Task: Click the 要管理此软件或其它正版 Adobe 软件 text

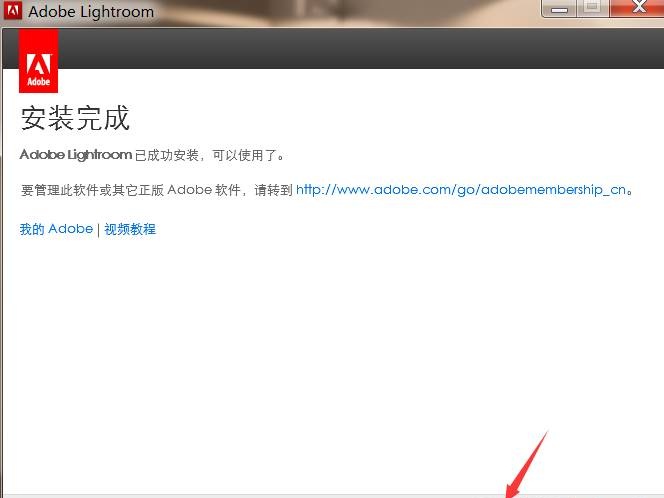Action: click(x=131, y=190)
